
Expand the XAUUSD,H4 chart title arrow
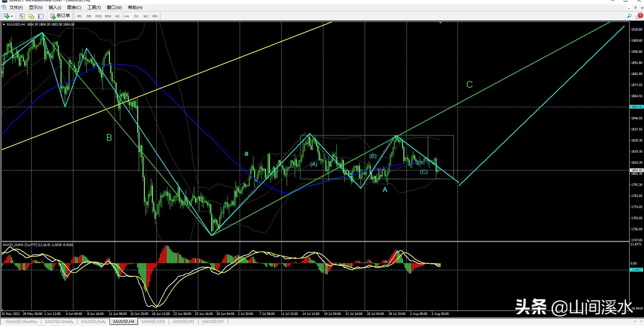[x=4, y=24]
